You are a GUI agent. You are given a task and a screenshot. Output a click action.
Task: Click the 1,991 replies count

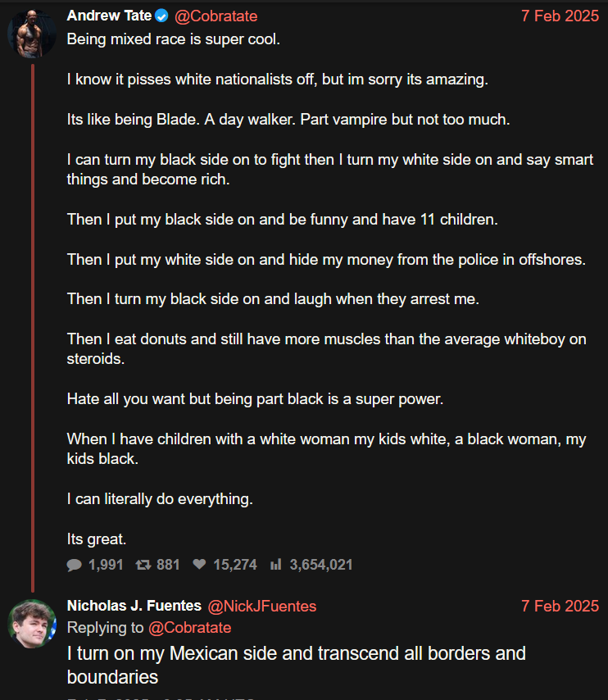click(106, 565)
